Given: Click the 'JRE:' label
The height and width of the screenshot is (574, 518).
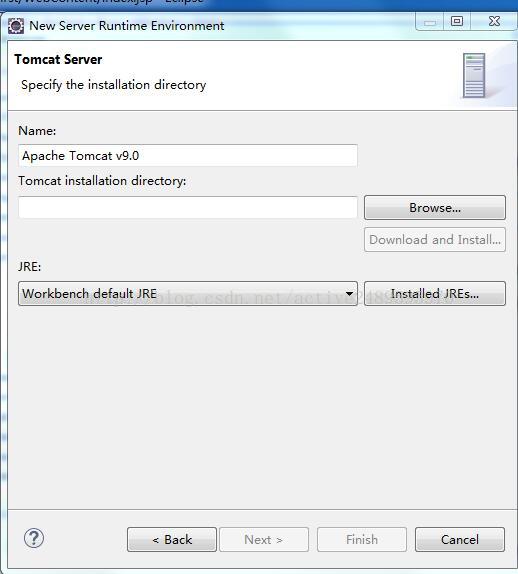Looking at the screenshot, I should pos(30,266).
